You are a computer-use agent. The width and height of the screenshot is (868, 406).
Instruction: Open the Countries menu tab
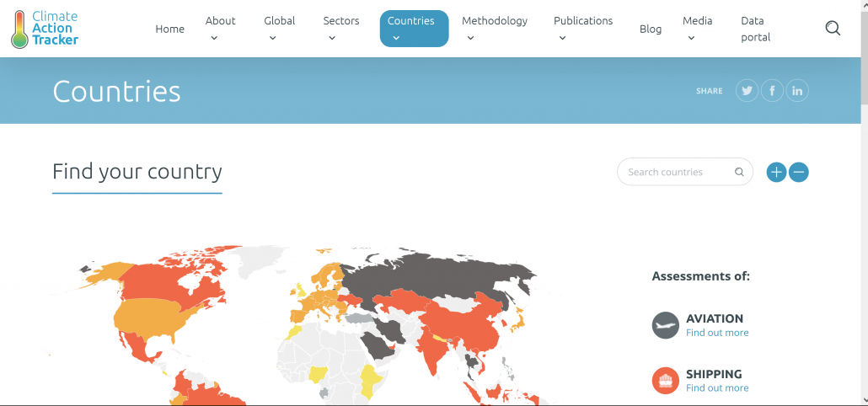tap(414, 28)
